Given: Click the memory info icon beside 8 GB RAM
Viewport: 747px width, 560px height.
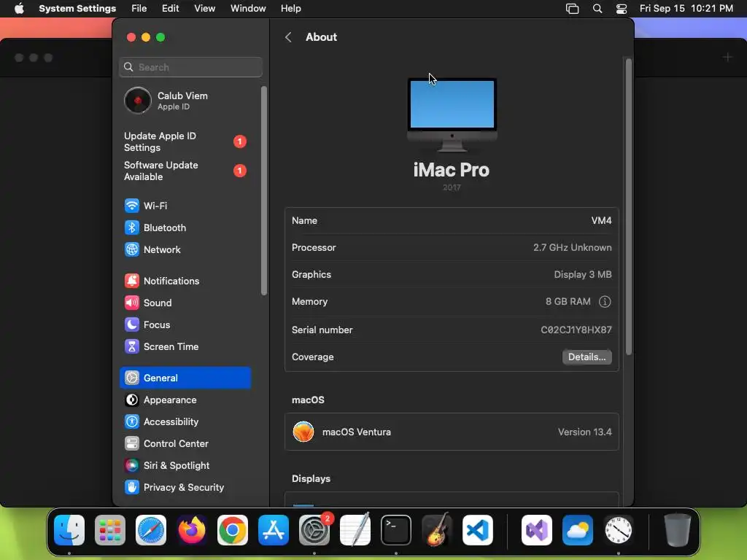Looking at the screenshot, I should [x=605, y=301].
